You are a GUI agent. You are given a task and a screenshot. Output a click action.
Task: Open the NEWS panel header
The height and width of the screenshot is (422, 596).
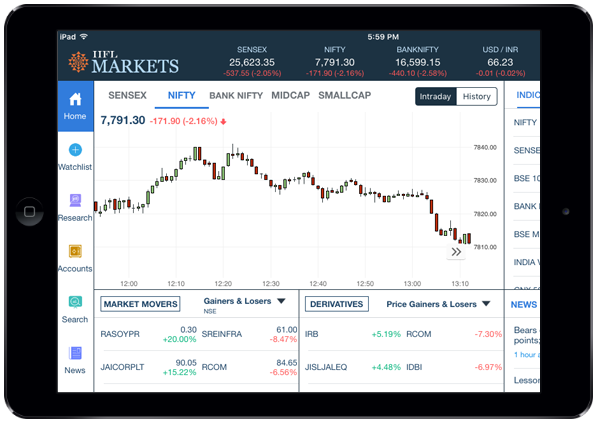point(524,305)
